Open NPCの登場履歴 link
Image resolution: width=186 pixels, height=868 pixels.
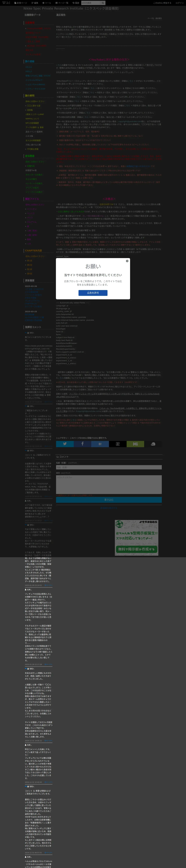(x=32, y=123)
